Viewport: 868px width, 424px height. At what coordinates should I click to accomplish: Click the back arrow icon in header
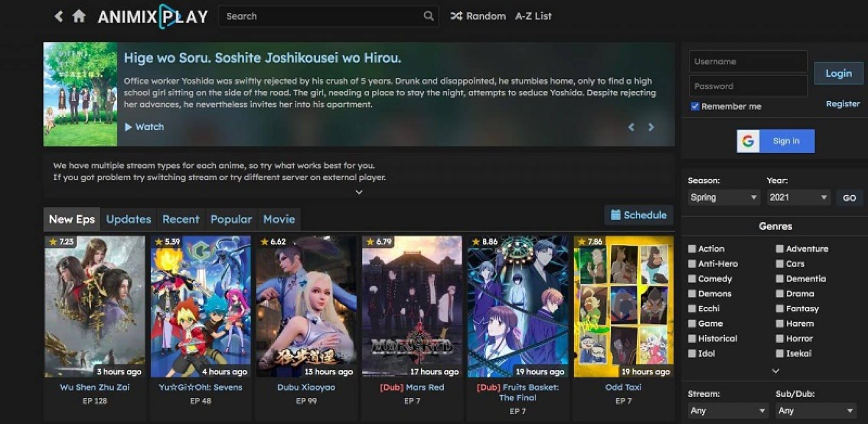pyautogui.click(x=59, y=17)
